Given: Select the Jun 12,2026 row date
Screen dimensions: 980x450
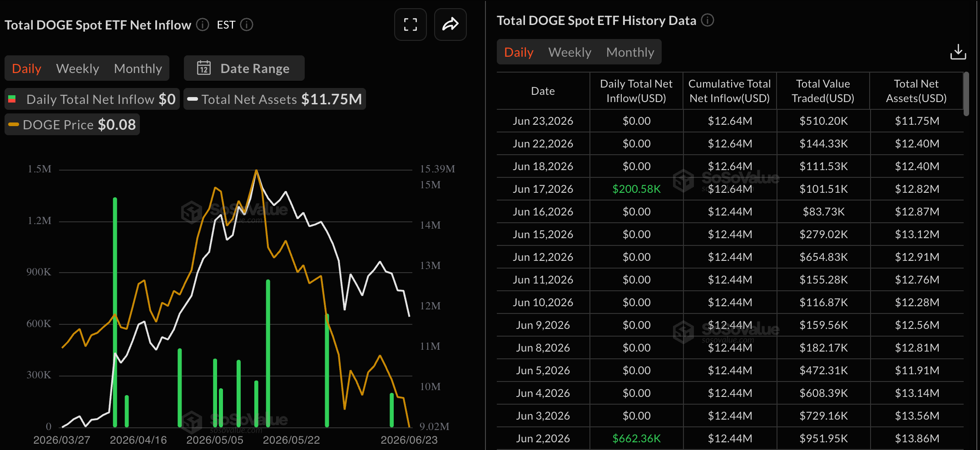Looking at the screenshot, I should point(543,257).
